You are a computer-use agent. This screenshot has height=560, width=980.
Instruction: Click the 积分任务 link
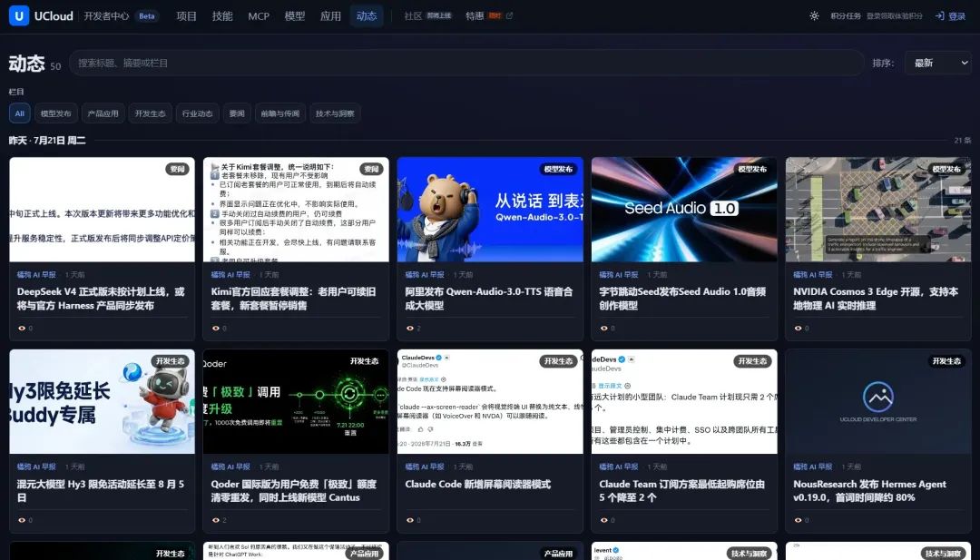pos(846,16)
